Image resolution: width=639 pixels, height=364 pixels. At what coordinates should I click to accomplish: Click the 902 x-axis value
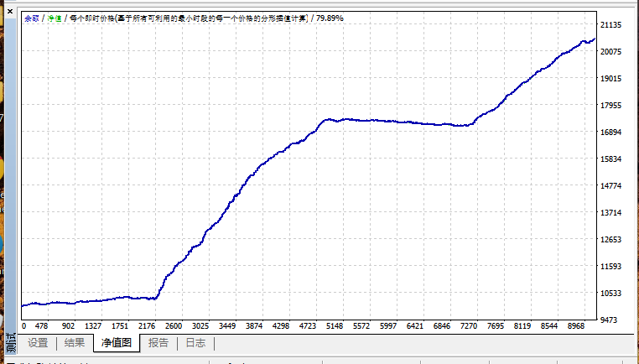[x=69, y=326]
